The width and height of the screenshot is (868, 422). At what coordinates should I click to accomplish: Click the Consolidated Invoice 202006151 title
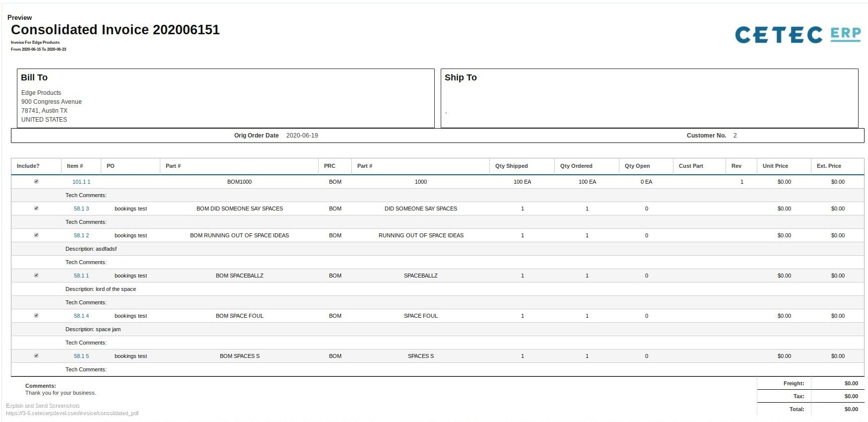coord(115,30)
